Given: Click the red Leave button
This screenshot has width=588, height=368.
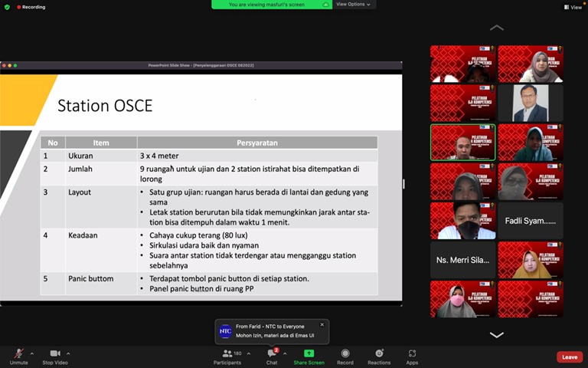Looking at the screenshot, I should [570, 356].
